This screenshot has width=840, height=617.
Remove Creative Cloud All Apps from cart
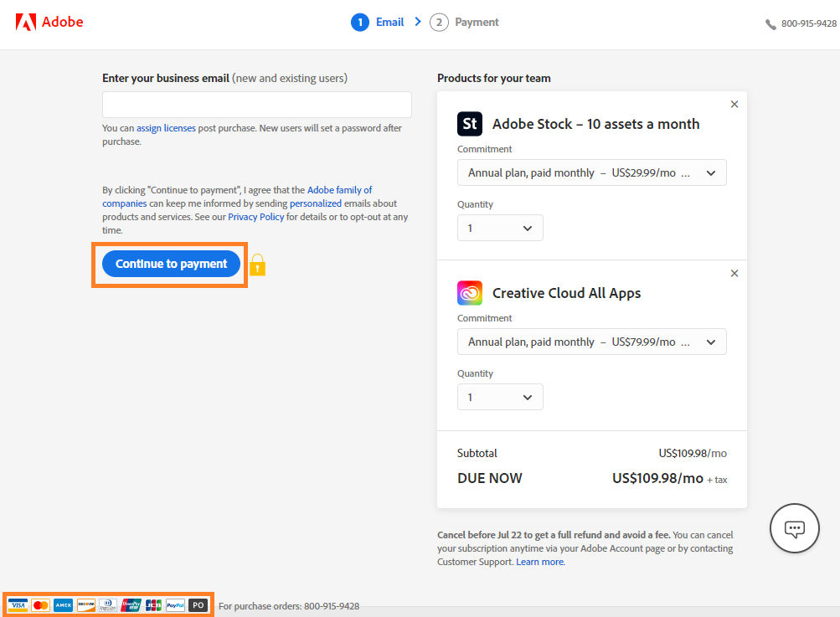(x=734, y=273)
